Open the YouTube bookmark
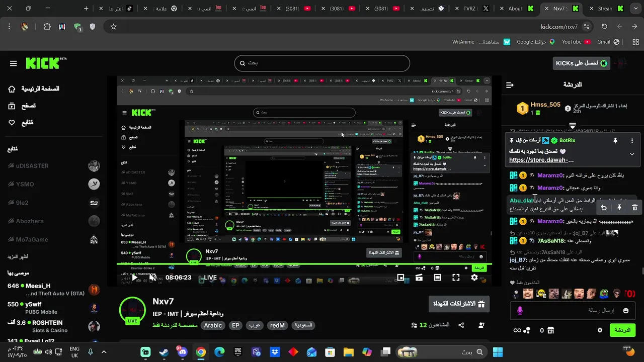644x362 pixels. pyautogui.click(x=576, y=42)
